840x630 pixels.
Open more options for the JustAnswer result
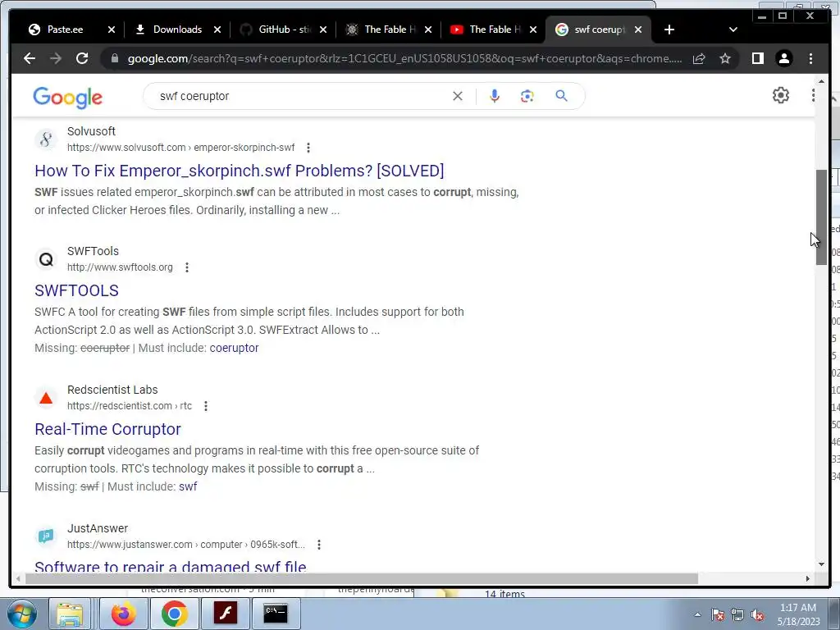[319, 545]
